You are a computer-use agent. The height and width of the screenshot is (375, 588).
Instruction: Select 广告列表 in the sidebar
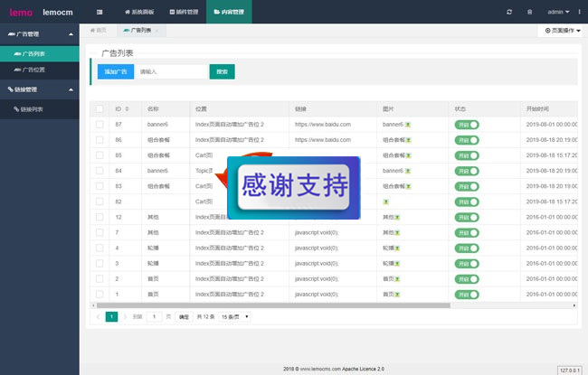[40, 54]
